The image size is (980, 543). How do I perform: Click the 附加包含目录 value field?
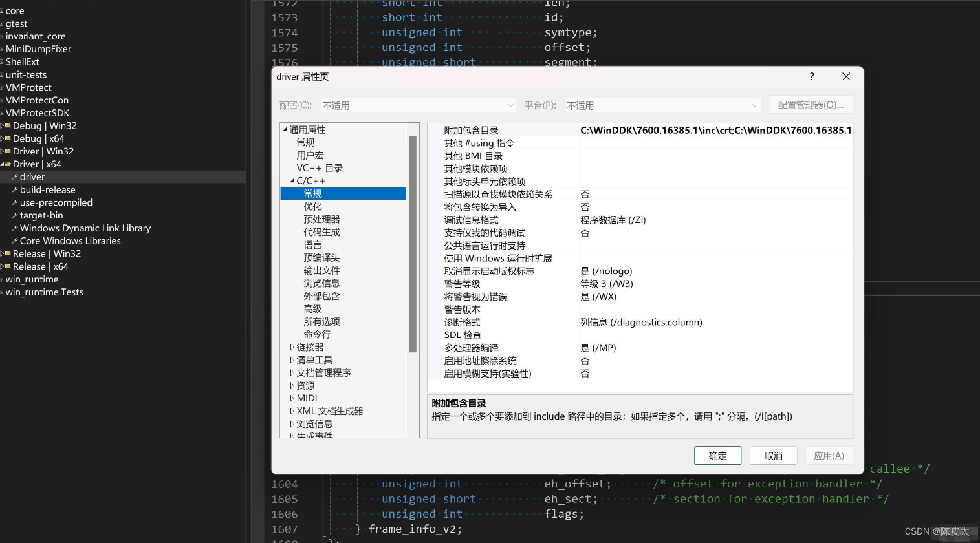click(712, 130)
